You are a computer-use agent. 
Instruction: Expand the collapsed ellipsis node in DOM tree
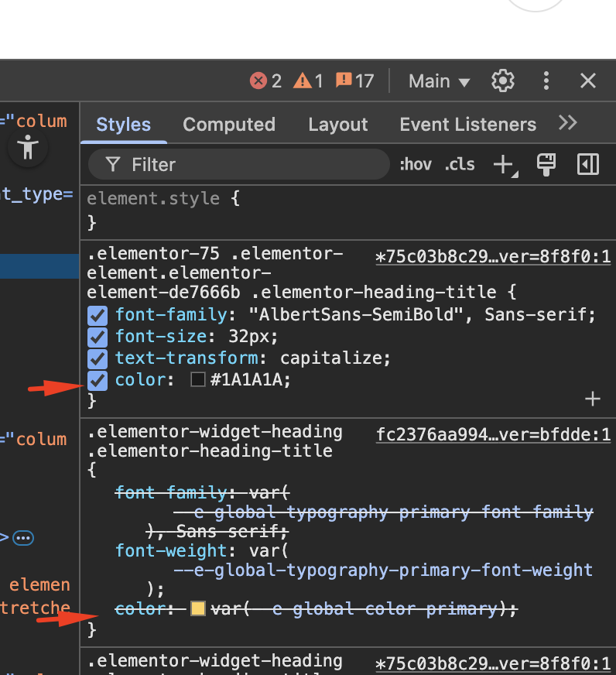pyautogui.click(x=23, y=538)
